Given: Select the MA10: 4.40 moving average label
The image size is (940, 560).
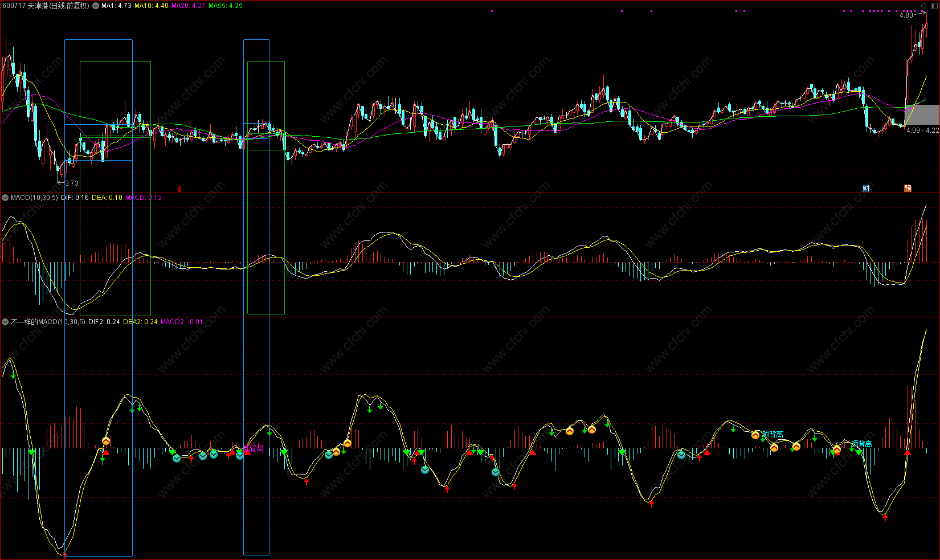Looking at the screenshot, I should 151,6.
